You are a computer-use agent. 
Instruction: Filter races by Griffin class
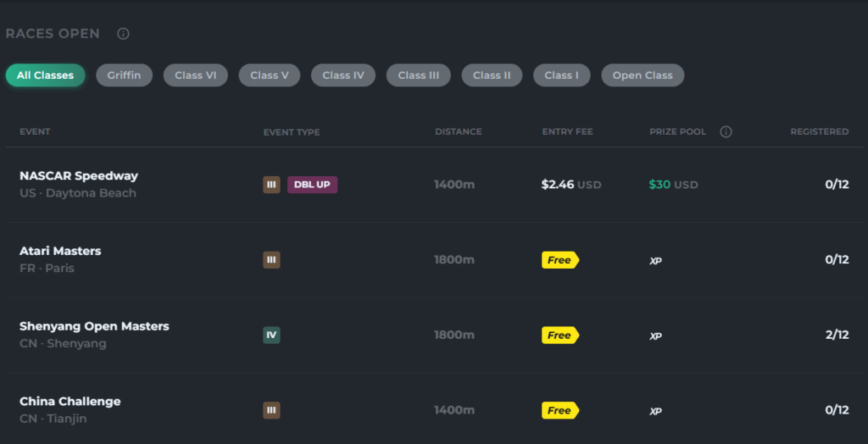pos(124,75)
